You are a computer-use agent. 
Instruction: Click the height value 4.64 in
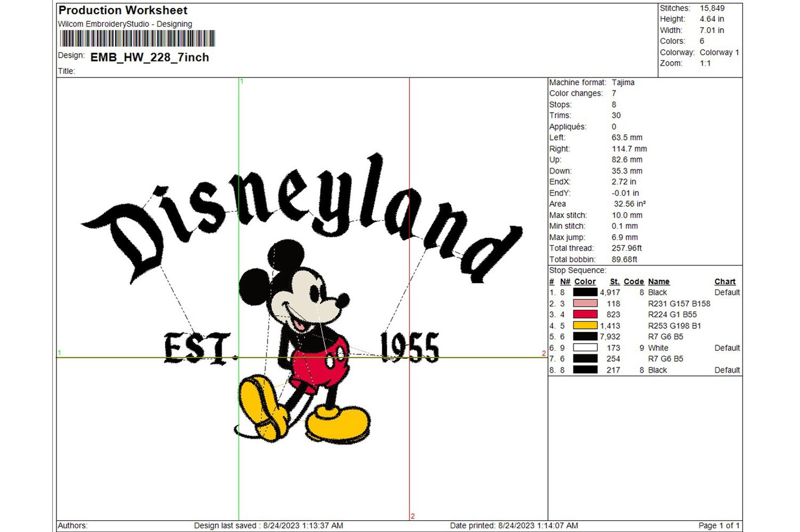(712, 19)
